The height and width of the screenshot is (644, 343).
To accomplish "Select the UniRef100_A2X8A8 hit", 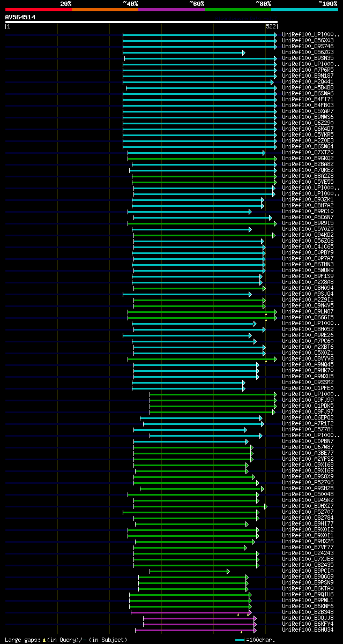I will 308,282.
